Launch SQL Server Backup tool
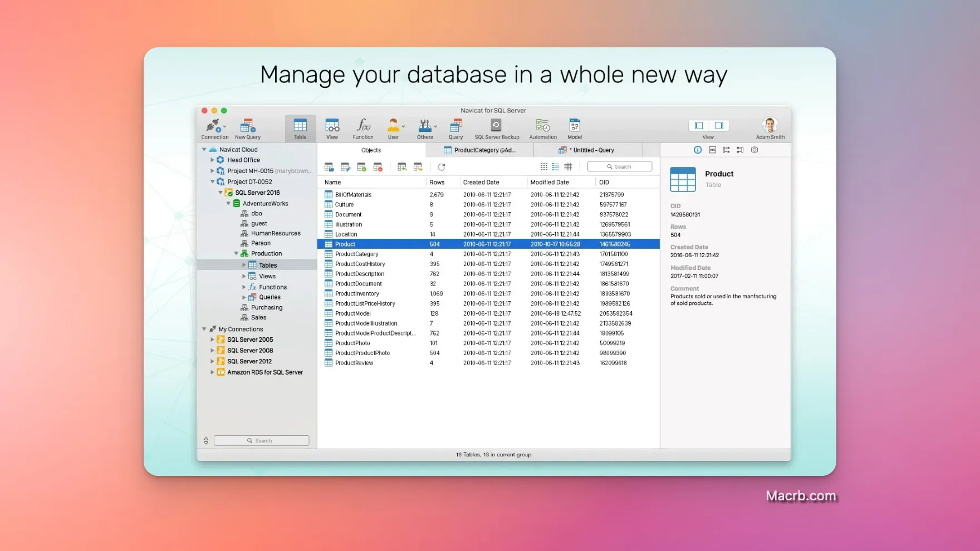The image size is (980, 551). (x=497, y=129)
